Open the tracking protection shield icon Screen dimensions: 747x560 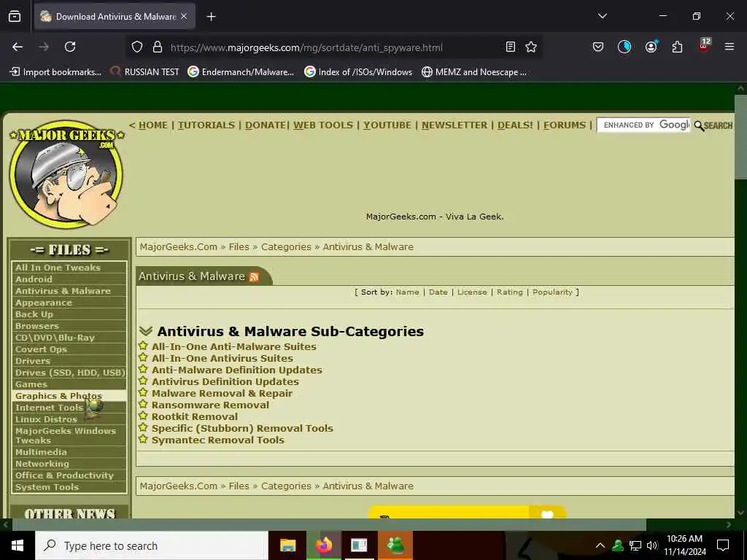tap(137, 47)
